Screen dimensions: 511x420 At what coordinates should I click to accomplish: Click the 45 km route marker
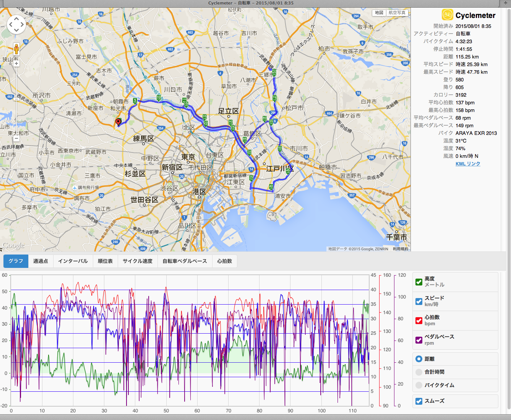click(x=288, y=171)
